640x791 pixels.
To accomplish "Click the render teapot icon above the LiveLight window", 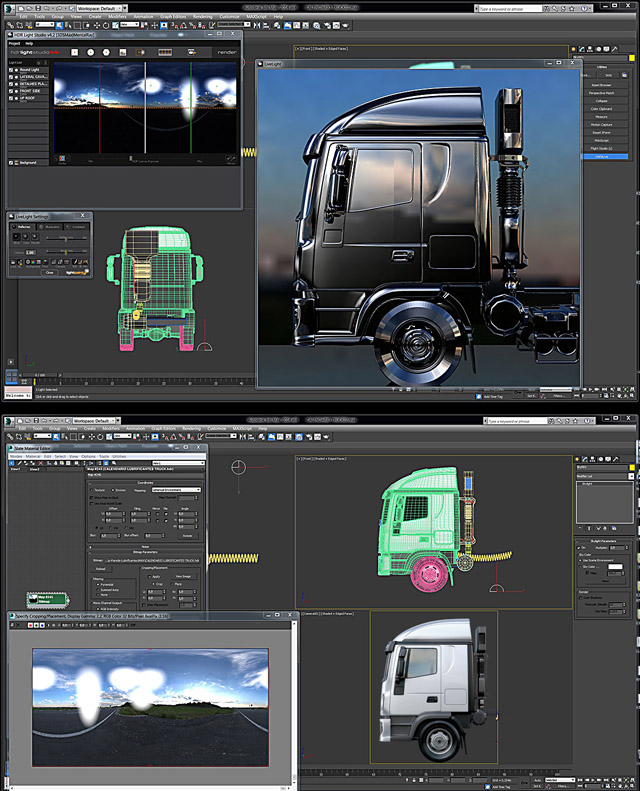I will tap(345, 25).
